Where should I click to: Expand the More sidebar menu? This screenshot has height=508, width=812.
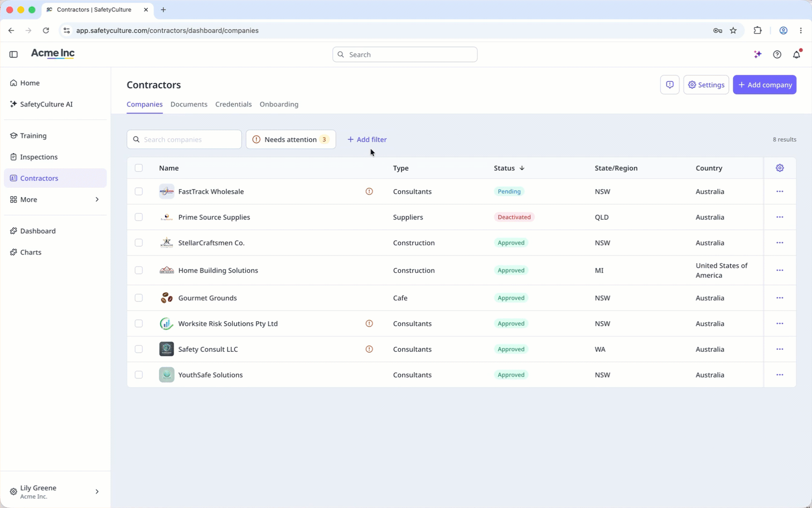(55, 199)
